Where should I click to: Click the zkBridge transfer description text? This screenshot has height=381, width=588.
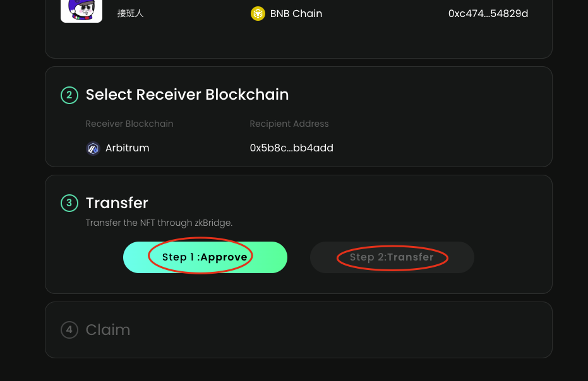(159, 223)
